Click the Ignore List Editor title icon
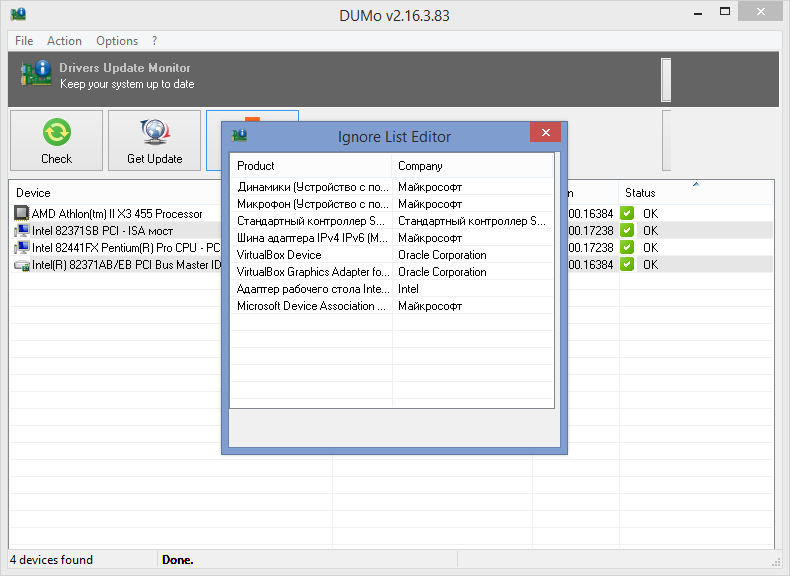Screen dimensions: 790x576 point(239,135)
